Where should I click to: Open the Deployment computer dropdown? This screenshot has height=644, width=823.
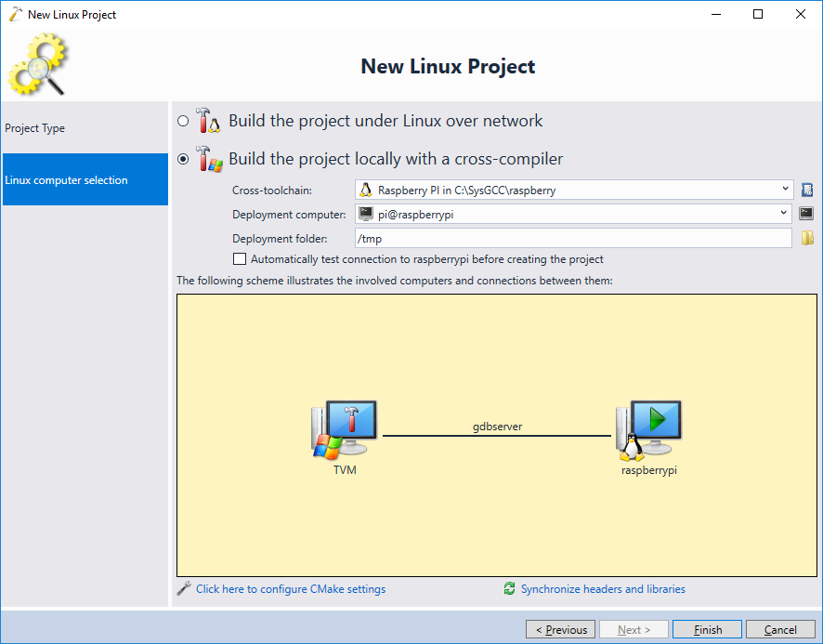(573, 214)
